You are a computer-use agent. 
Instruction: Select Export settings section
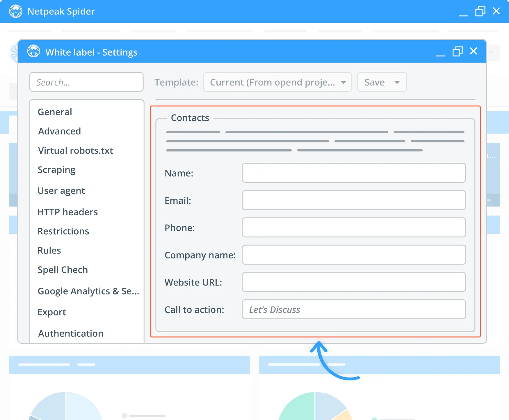pyautogui.click(x=52, y=312)
